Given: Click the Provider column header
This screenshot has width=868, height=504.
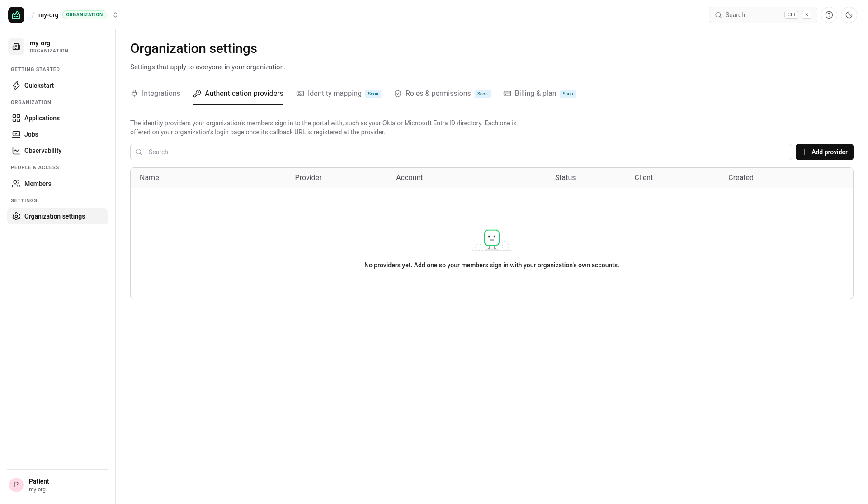Looking at the screenshot, I should pos(308,178).
